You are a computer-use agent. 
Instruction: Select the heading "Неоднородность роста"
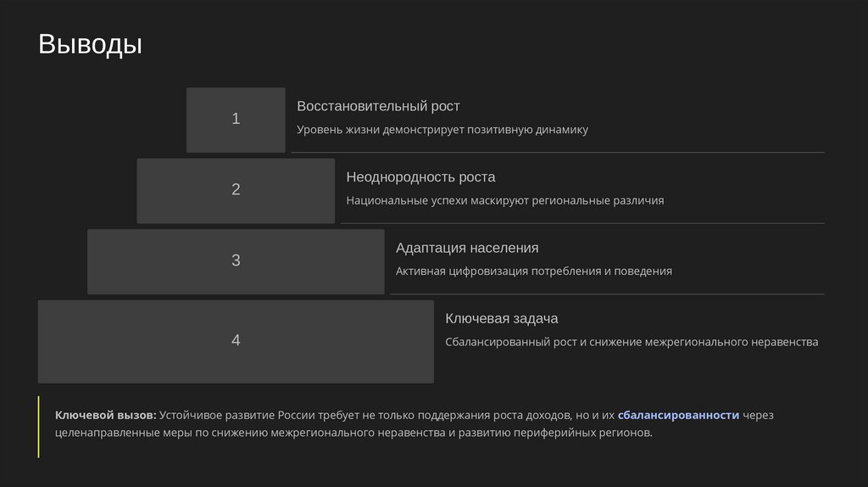pyautogui.click(x=420, y=177)
